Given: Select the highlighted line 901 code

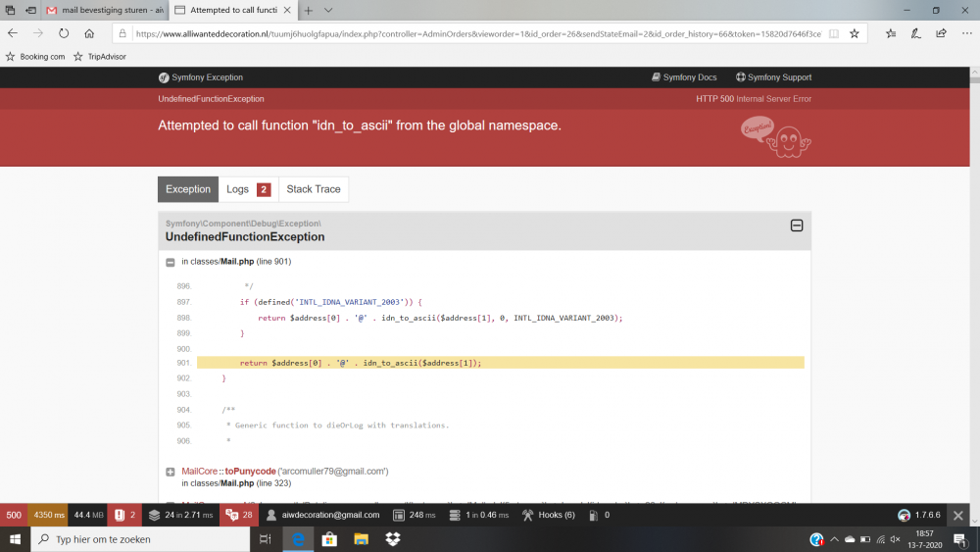Looking at the screenshot, I should [x=500, y=363].
